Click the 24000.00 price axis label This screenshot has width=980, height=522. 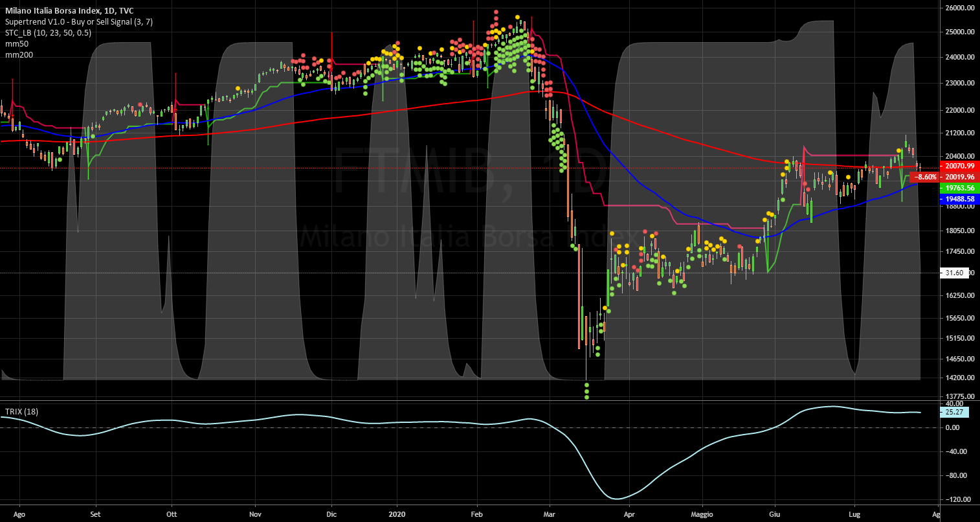click(x=959, y=57)
